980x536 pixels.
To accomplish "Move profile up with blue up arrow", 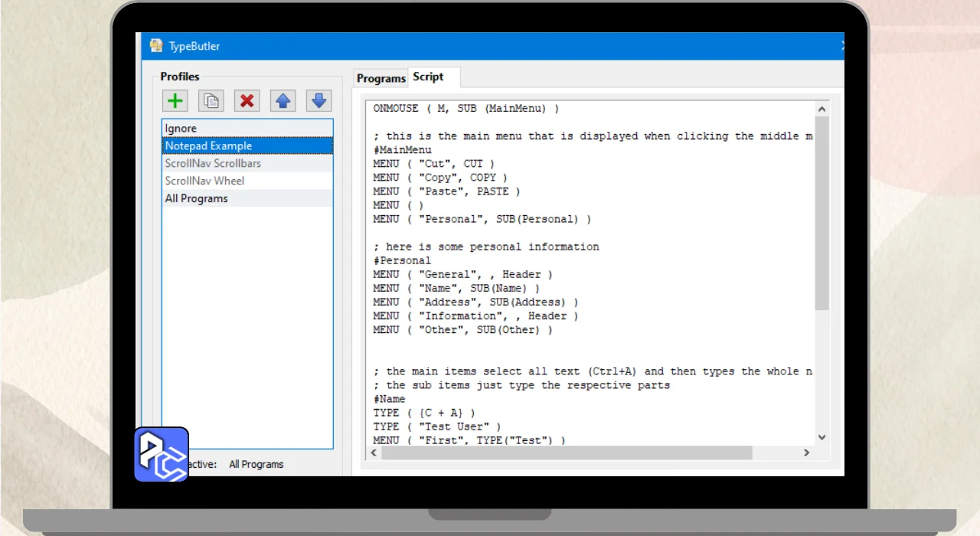I will point(283,100).
